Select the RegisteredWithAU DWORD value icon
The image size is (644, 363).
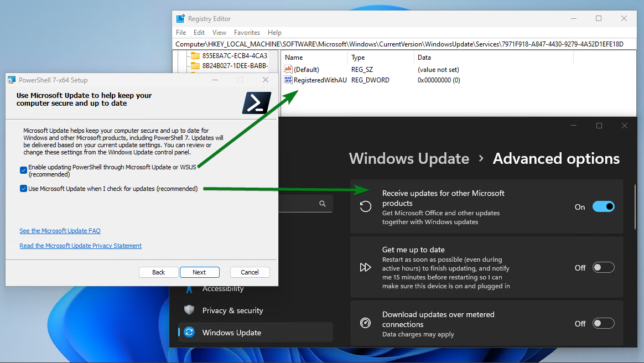(288, 80)
